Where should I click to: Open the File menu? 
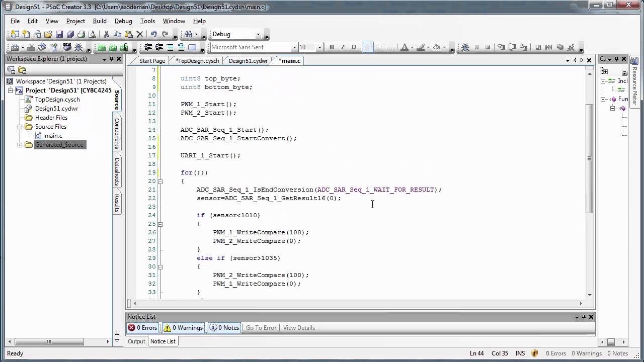(15, 21)
